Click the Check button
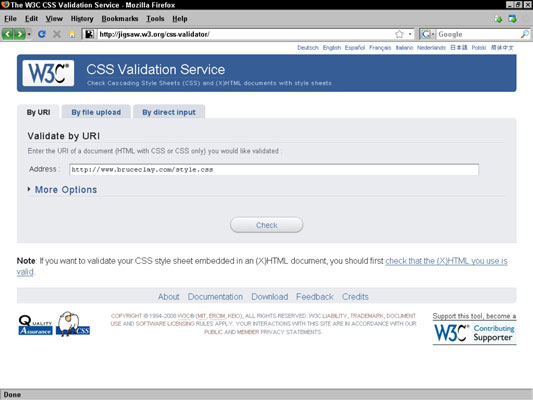This screenshot has width=533, height=400. [x=266, y=225]
